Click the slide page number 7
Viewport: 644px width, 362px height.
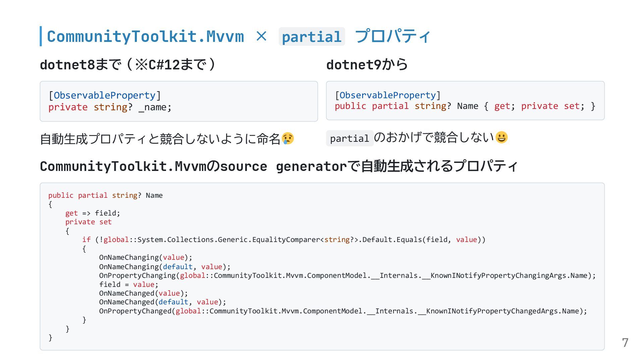pos(625,343)
